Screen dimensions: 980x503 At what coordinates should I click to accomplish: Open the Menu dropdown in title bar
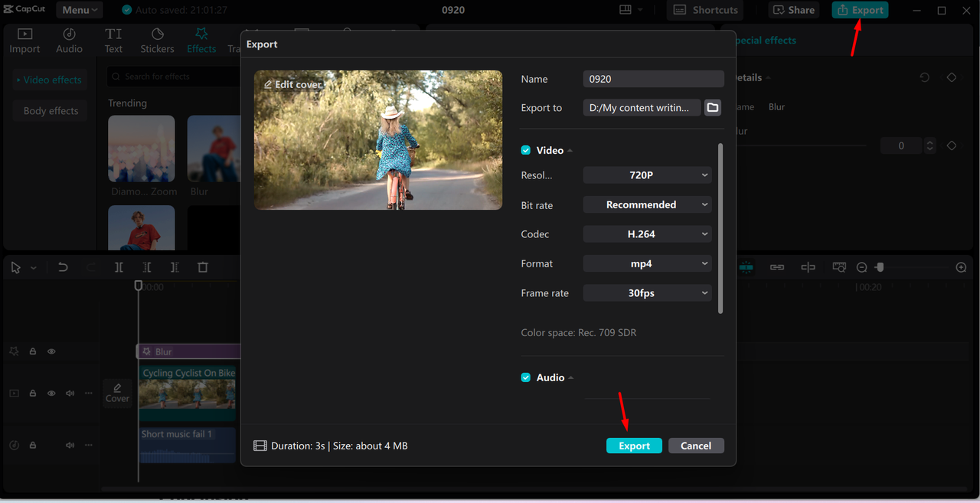coord(80,10)
